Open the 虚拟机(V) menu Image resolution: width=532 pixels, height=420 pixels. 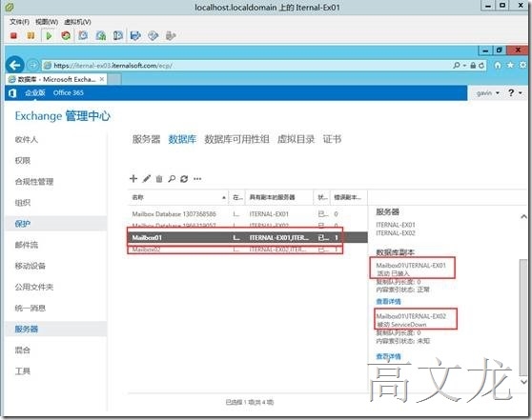point(77,22)
